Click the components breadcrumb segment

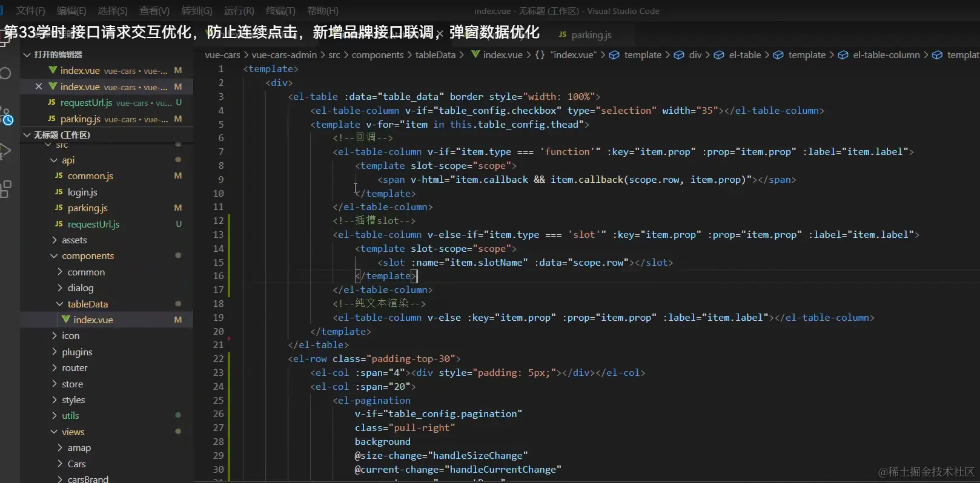coord(377,54)
